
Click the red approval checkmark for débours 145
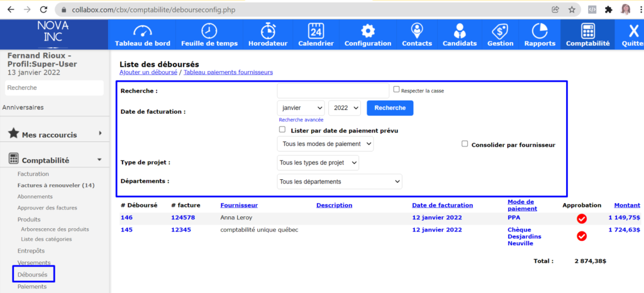point(582,236)
